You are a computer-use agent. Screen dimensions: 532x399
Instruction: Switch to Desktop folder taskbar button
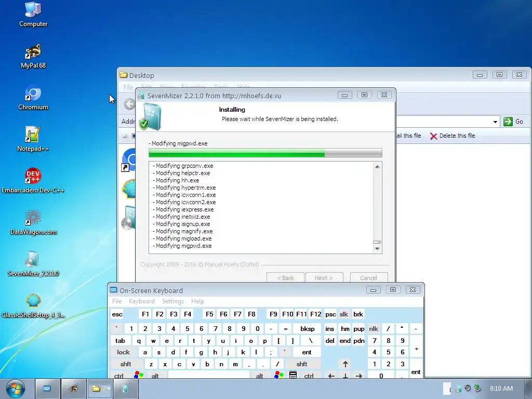tap(100, 389)
